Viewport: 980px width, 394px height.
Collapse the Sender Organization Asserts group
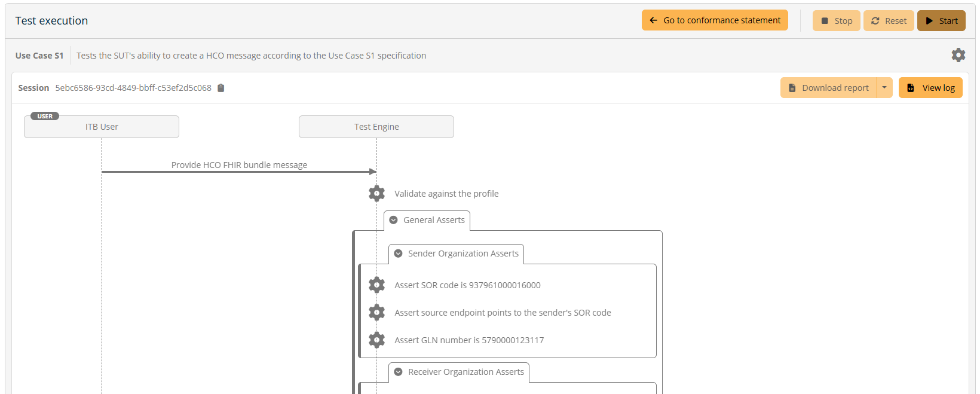(x=399, y=253)
